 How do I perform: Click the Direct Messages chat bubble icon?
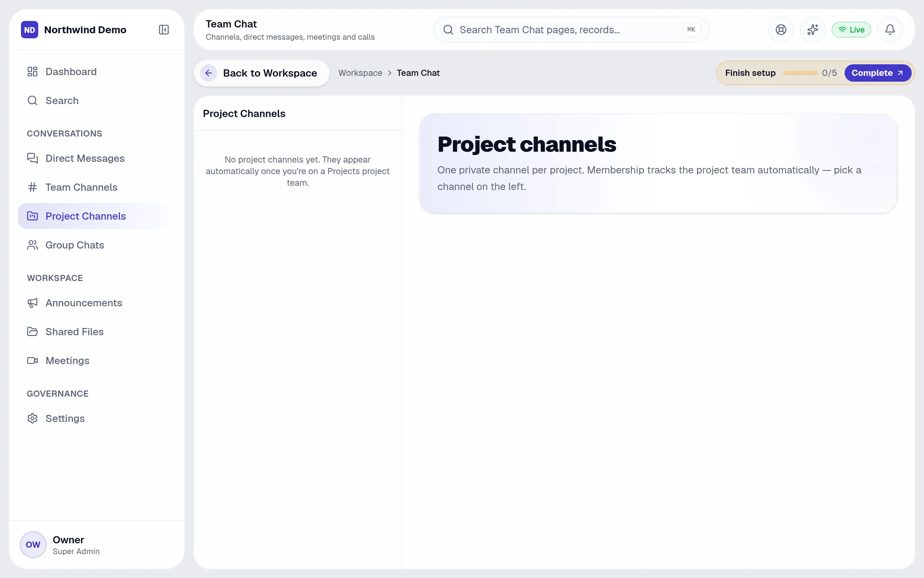click(x=32, y=158)
